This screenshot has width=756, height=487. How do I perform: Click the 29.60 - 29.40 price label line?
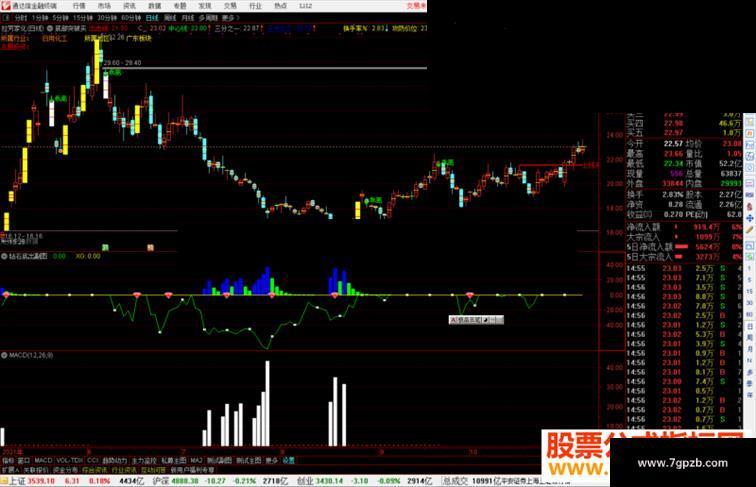click(x=122, y=63)
